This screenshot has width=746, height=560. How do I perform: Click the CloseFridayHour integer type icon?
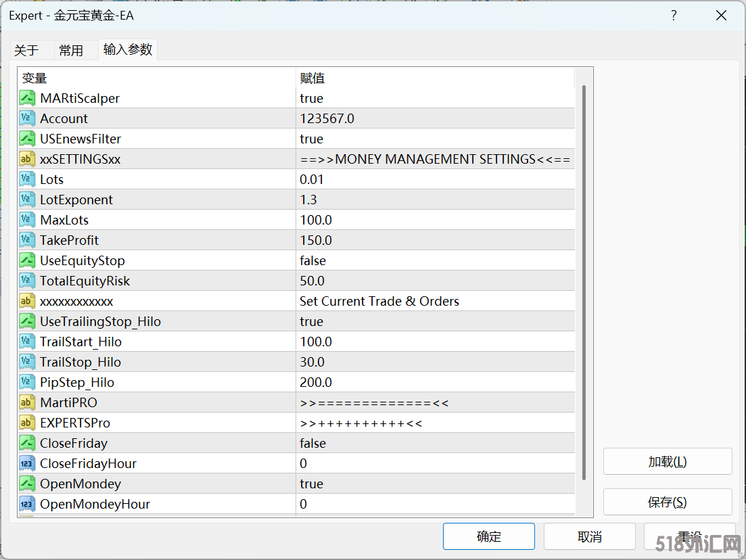coord(27,463)
